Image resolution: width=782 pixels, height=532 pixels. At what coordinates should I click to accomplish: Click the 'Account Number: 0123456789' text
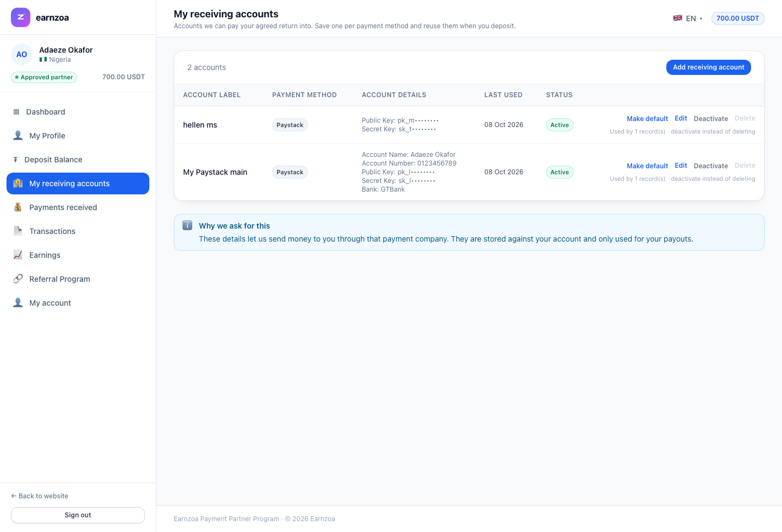(x=409, y=163)
